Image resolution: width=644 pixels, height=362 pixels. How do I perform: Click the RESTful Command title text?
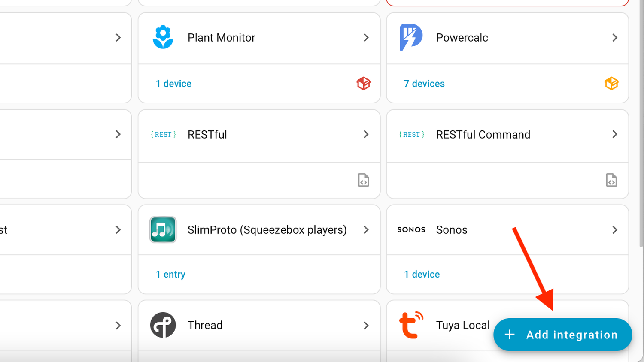point(483,135)
